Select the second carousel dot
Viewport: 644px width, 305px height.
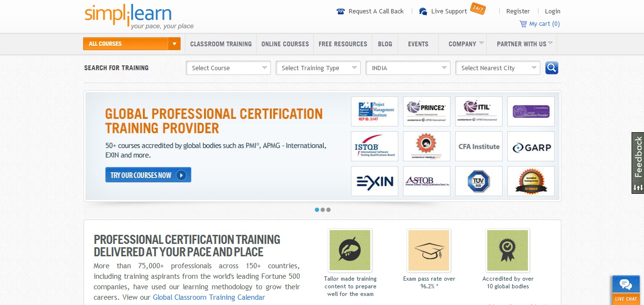[x=323, y=210]
